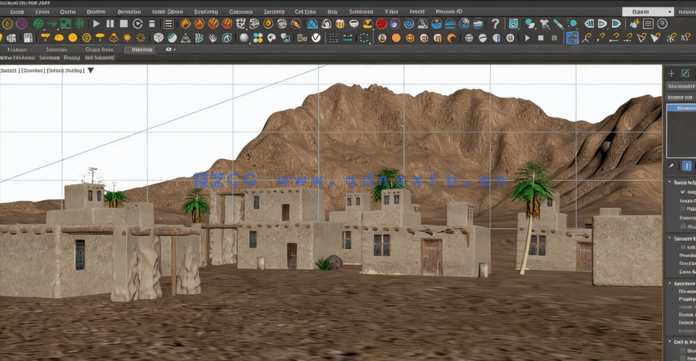The image size is (696, 361).
Task: Click the green snowflake-shaped toolbar icon
Action: 79,24
